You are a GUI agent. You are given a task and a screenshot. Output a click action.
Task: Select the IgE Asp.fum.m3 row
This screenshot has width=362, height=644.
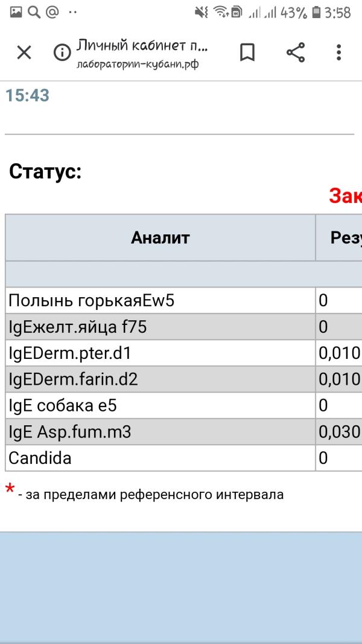[x=183, y=432]
